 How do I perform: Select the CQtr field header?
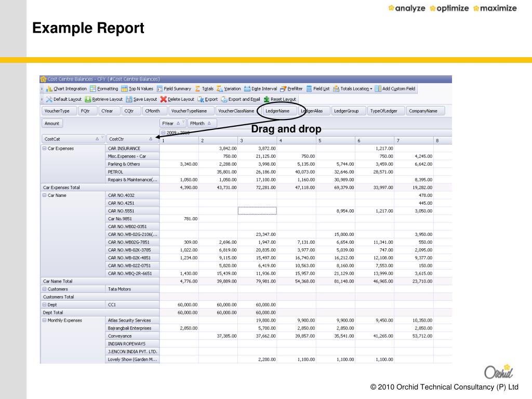[x=131, y=111]
